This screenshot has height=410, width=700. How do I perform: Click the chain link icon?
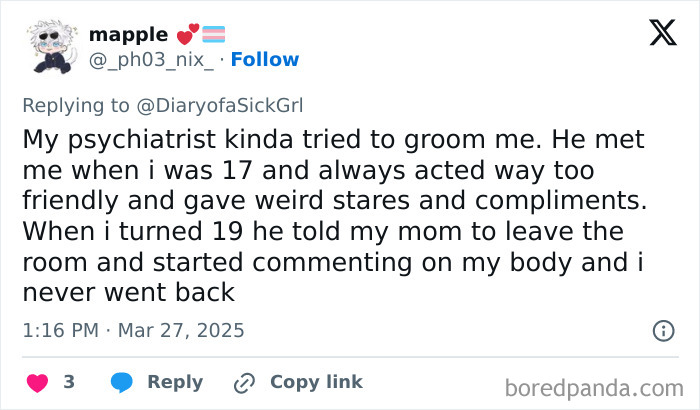click(243, 382)
